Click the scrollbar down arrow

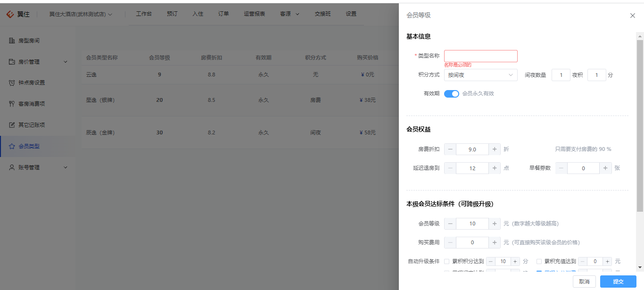(x=640, y=267)
